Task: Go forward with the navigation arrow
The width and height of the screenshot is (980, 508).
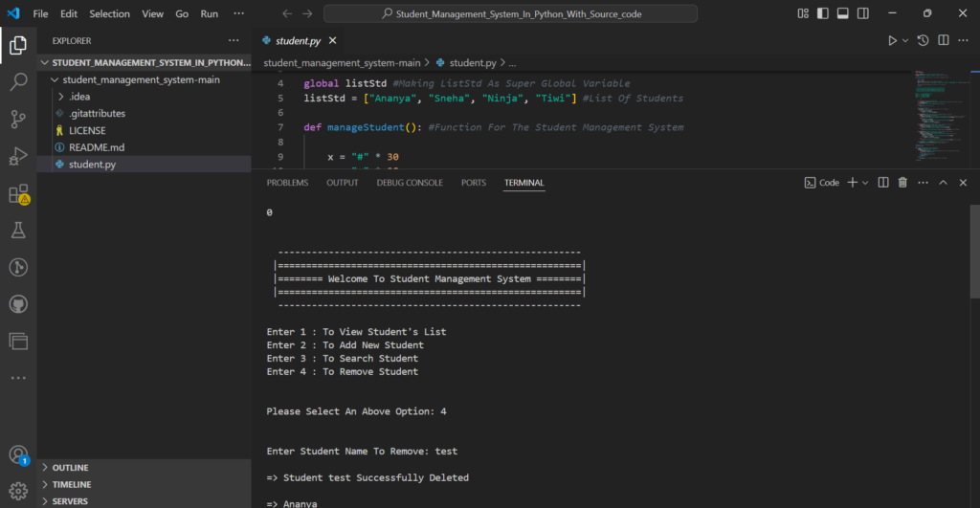Action: pos(307,13)
